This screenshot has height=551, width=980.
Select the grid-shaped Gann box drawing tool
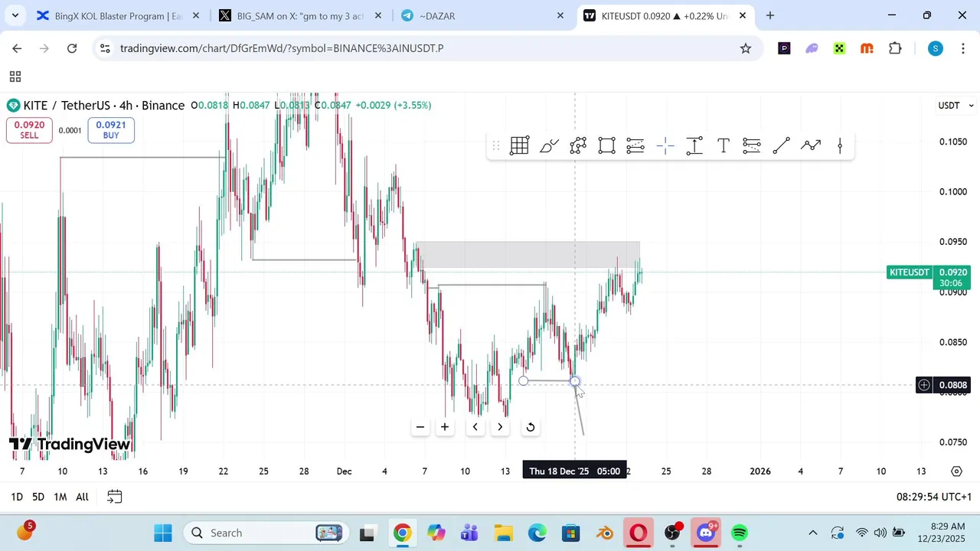pyautogui.click(x=520, y=145)
